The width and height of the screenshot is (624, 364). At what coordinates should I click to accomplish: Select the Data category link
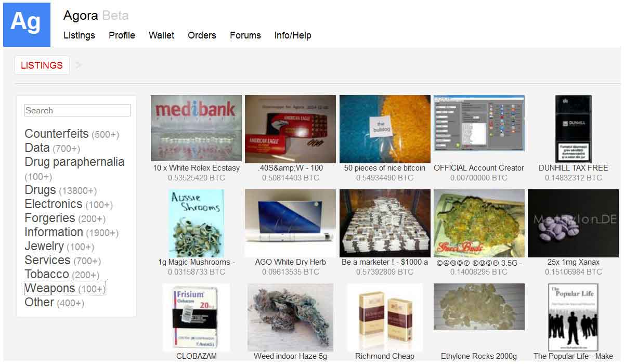click(x=37, y=148)
